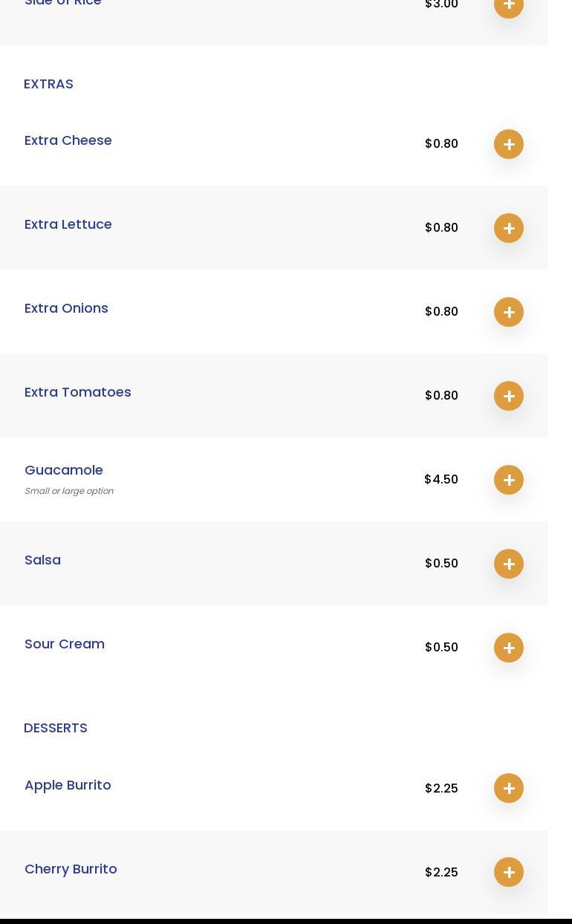This screenshot has height=924, width=572.
Task: Open the Guacamole item name
Action: tap(64, 470)
